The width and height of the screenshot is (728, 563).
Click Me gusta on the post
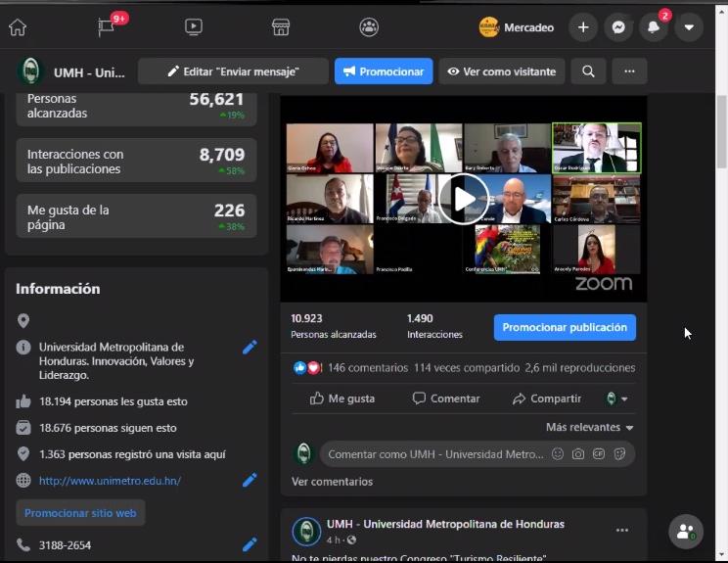342,399
